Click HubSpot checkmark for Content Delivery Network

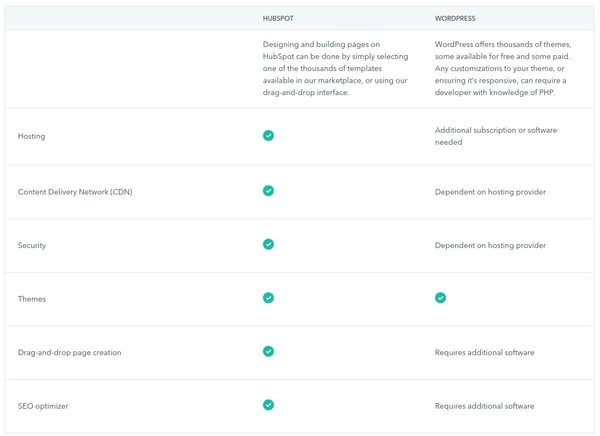(x=268, y=191)
